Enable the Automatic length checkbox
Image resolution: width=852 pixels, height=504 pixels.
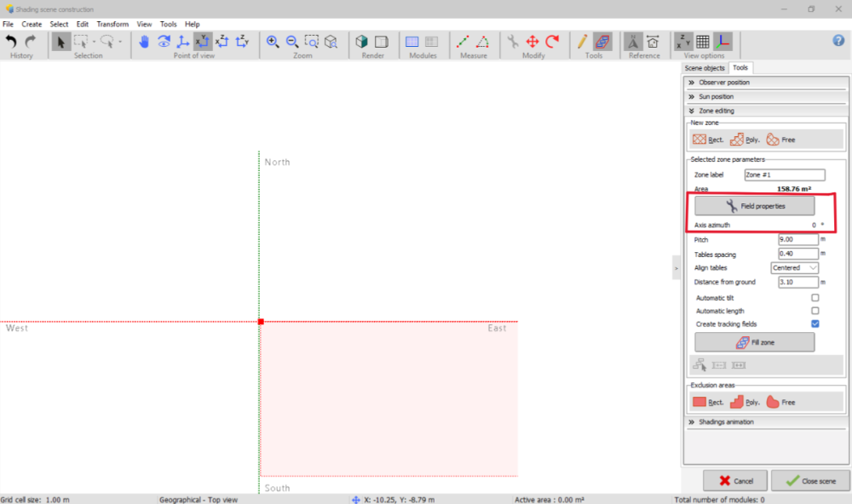coord(815,311)
